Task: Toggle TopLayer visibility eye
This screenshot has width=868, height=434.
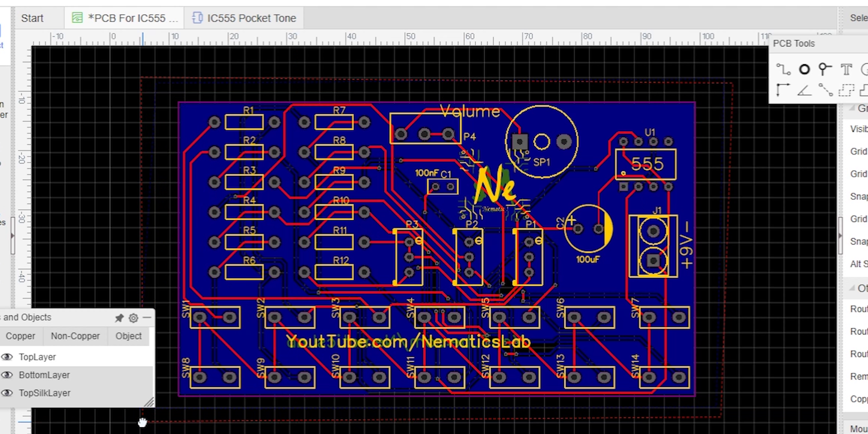Action: (7, 357)
